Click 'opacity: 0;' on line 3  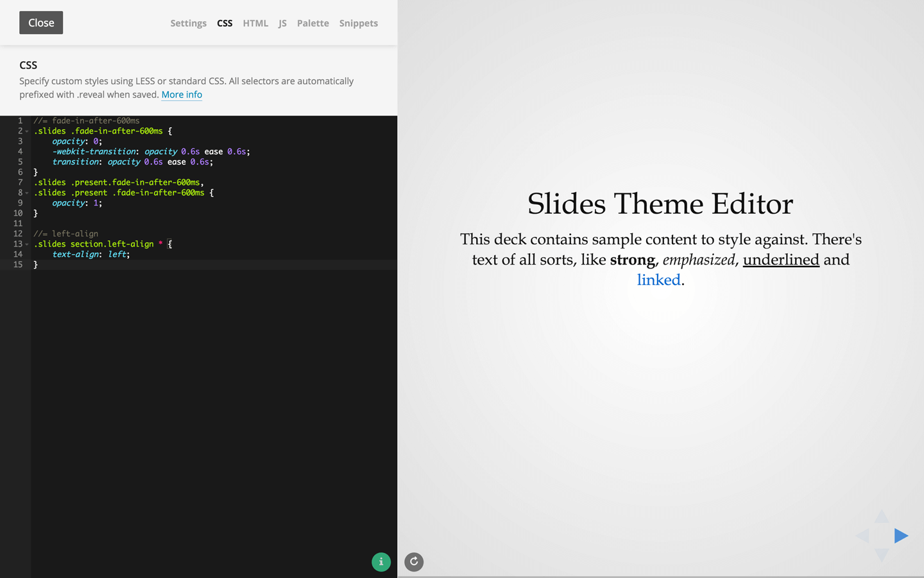(x=77, y=141)
